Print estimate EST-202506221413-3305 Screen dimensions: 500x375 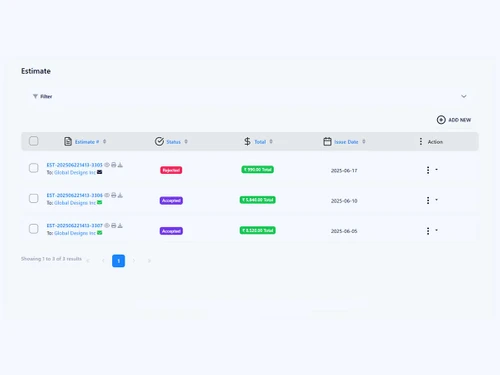(114, 165)
